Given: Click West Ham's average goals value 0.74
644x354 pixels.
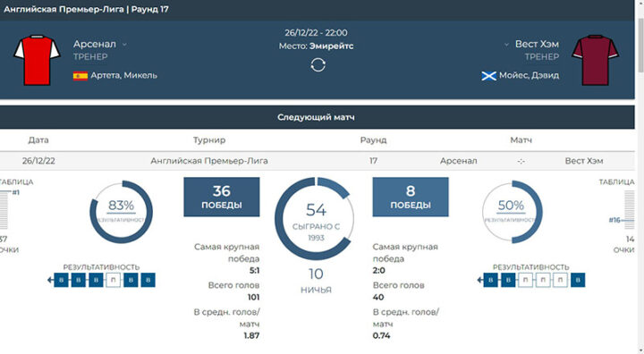Looking at the screenshot, I should [x=381, y=335].
